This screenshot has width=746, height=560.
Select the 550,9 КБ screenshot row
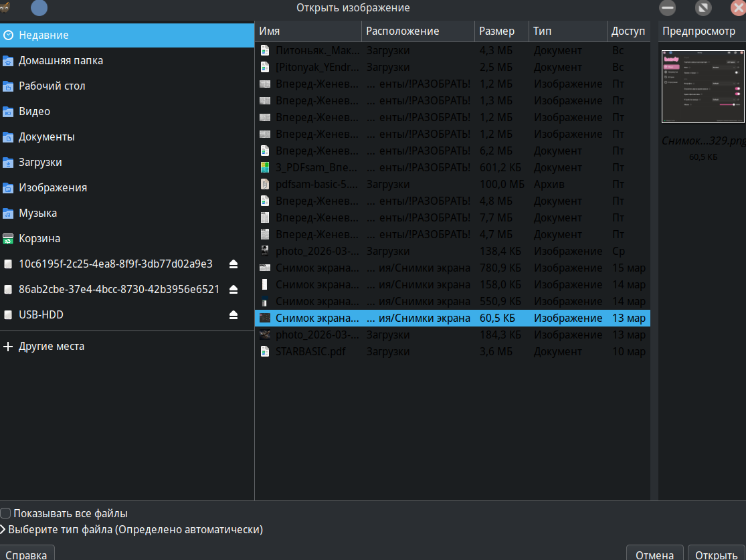452,302
